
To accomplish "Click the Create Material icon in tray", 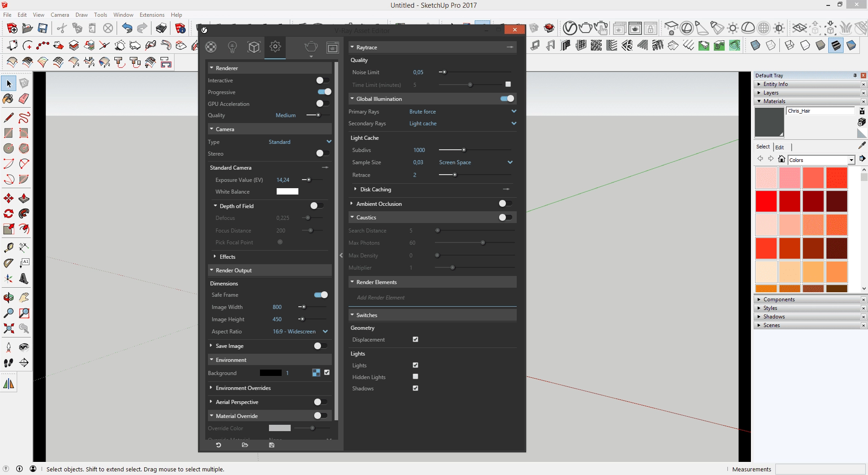I will coord(862,122).
